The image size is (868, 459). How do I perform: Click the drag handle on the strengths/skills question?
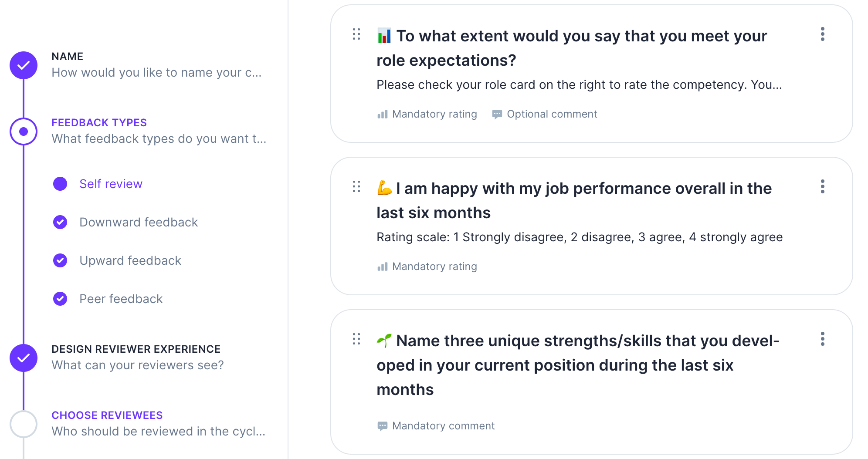point(356,338)
